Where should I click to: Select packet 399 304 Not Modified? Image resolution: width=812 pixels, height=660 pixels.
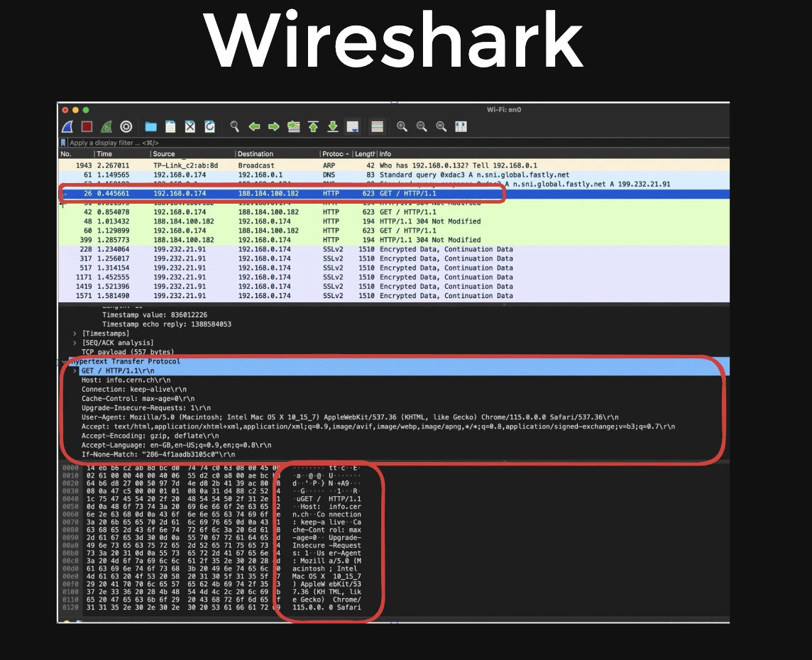[x=393, y=240]
